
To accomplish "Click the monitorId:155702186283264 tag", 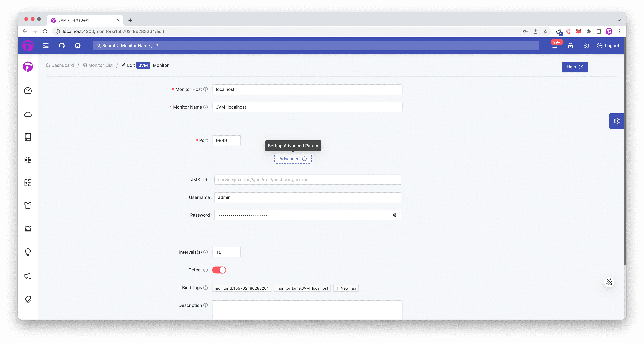I will [x=241, y=288].
